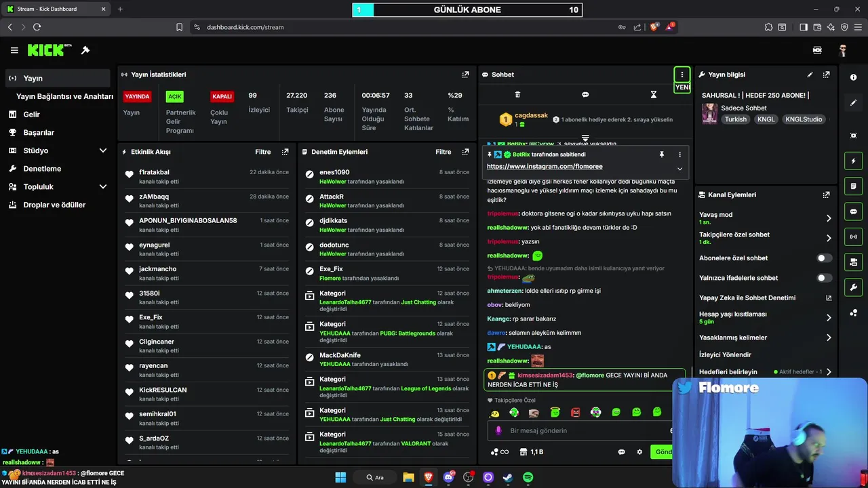Image resolution: width=868 pixels, height=488 pixels.
Task: Click the trash icon to clear chat
Action: click(x=517, y=95)
